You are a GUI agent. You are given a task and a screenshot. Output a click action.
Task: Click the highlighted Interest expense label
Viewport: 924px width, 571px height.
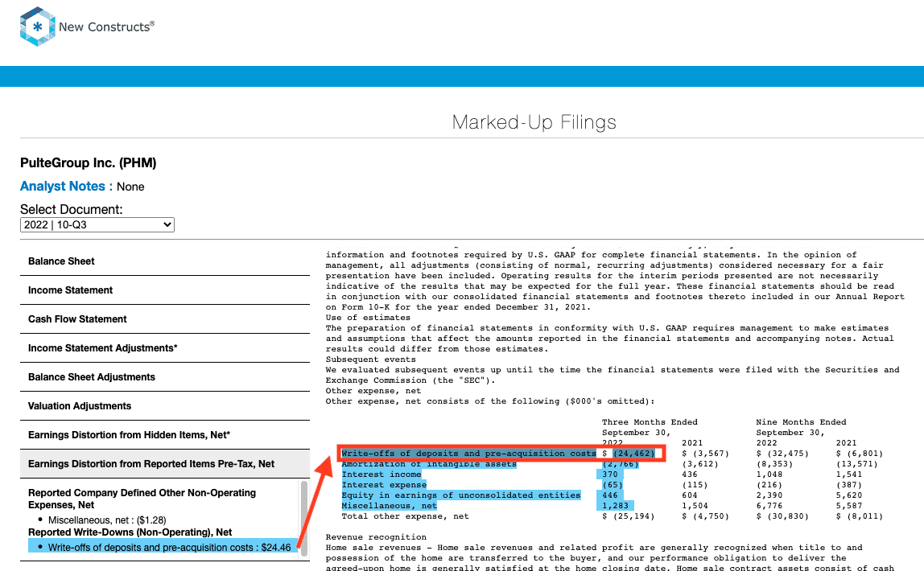coord(384,485)
